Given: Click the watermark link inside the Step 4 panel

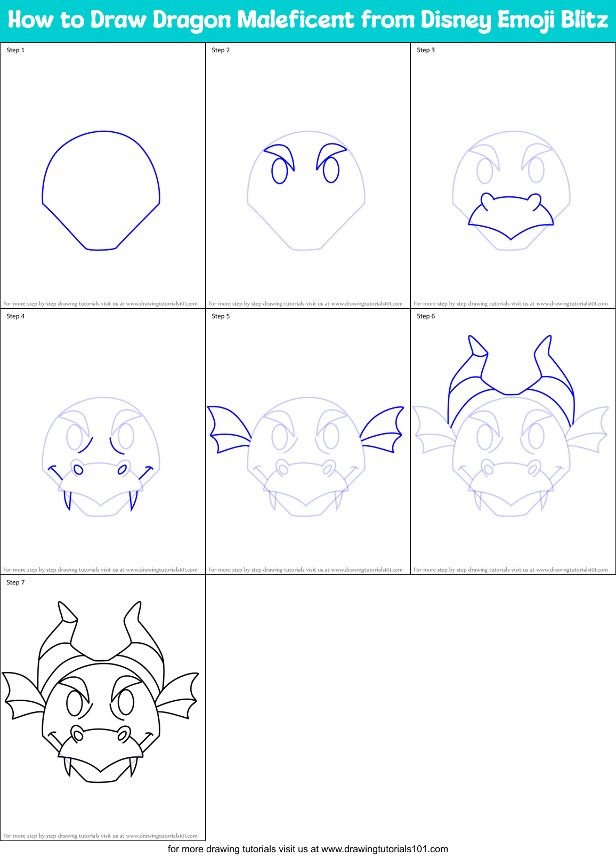Looking at the screenshot, I should point(101,570).
